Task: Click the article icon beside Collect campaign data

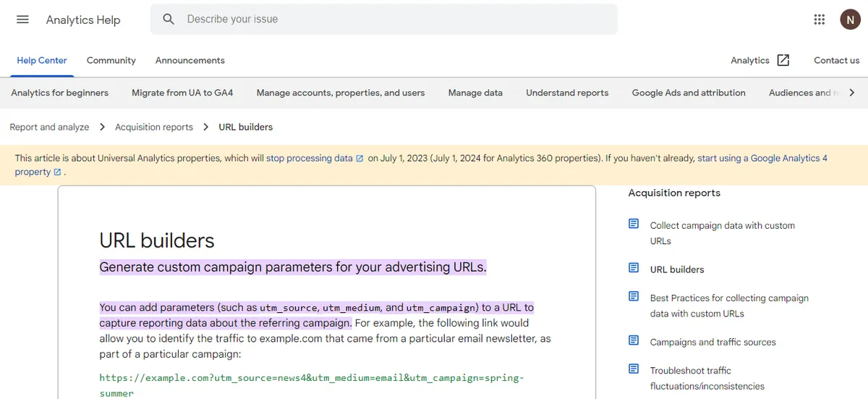Action: coord(634,224)
